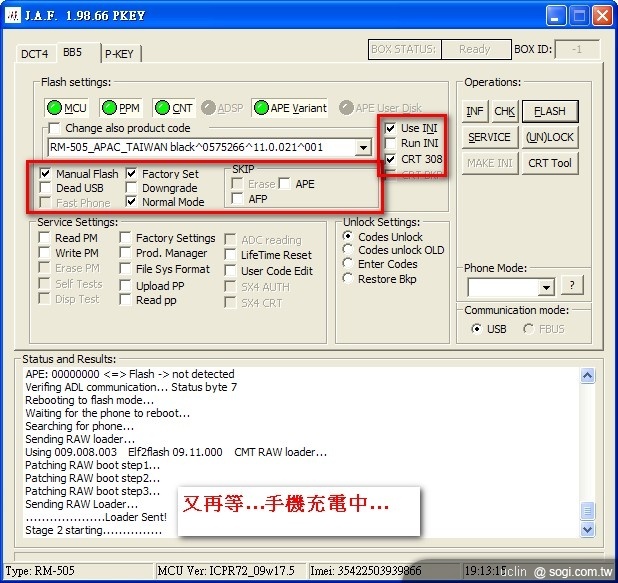This screenshot has height=583, width=618.
Task: Click 'Rebooting to flash mode…' log line
Action: click(89, 400)
